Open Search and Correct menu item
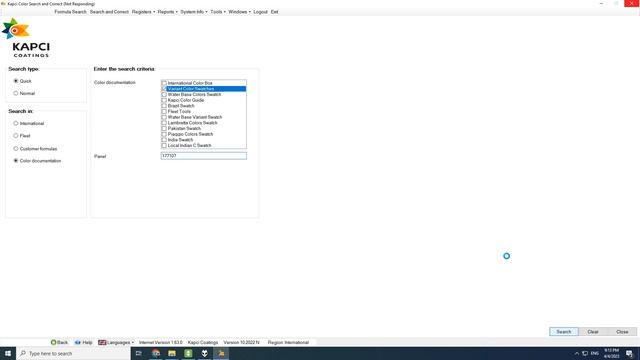 coord(109,12)
